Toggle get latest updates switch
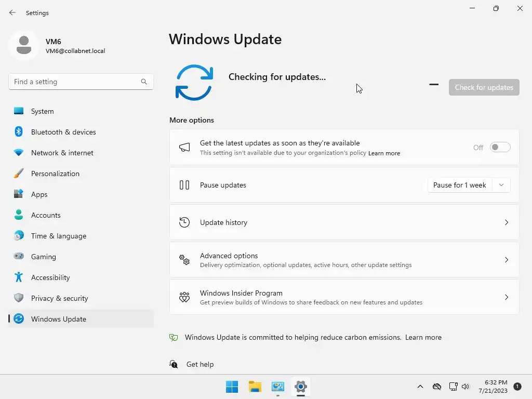532x399 pixels. tap(500, 147)
